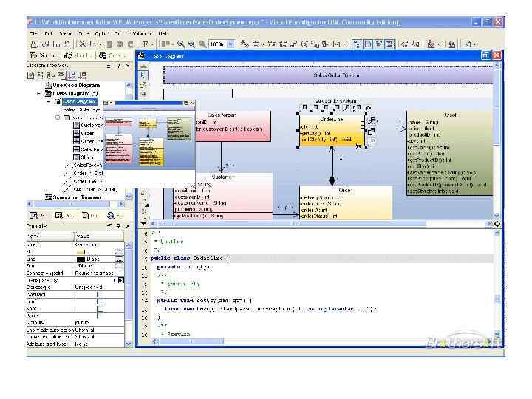This screenshot has width=532, height=399.
Task: Click the Connection point value 'Round the shape'
Action: 95,273
